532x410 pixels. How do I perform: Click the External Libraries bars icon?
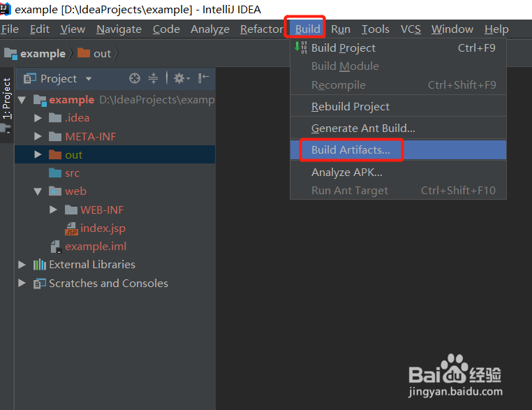point(40,265)
